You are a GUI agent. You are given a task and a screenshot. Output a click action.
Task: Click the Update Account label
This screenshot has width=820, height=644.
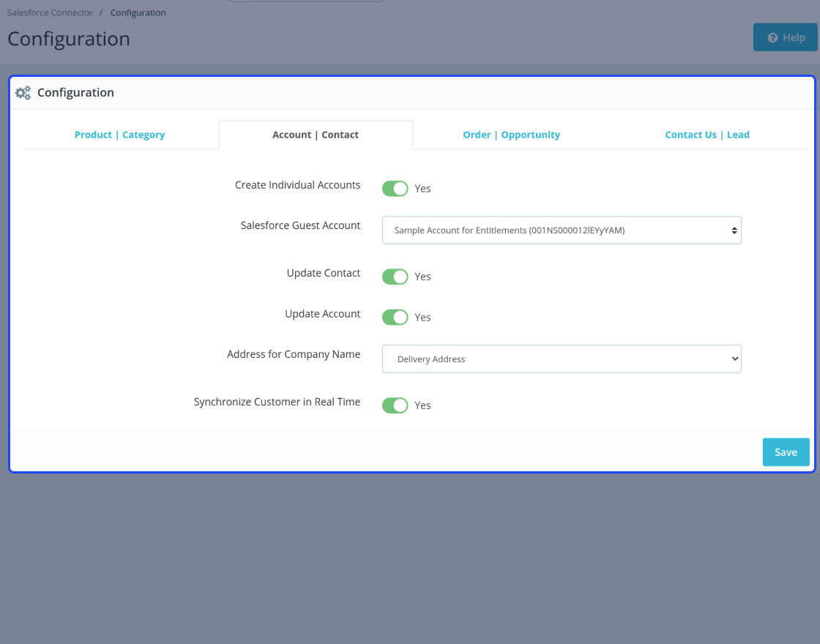(323, 314)
